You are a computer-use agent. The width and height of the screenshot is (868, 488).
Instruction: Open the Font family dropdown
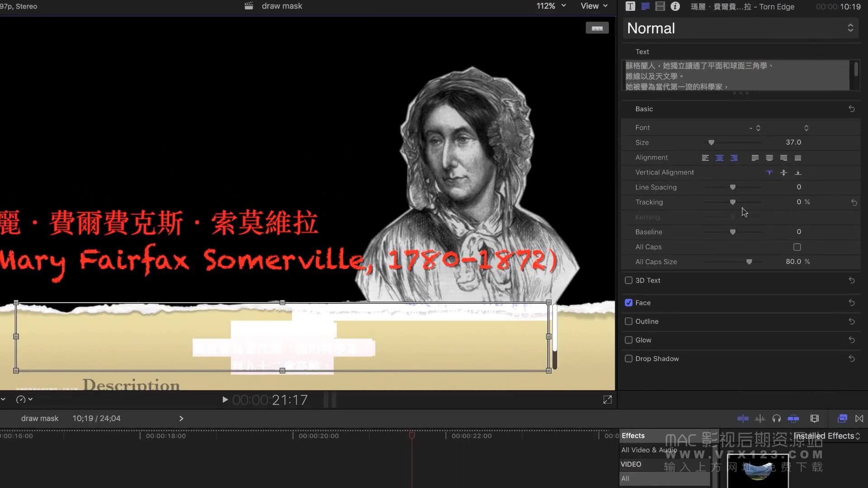[x=754, y=128]
